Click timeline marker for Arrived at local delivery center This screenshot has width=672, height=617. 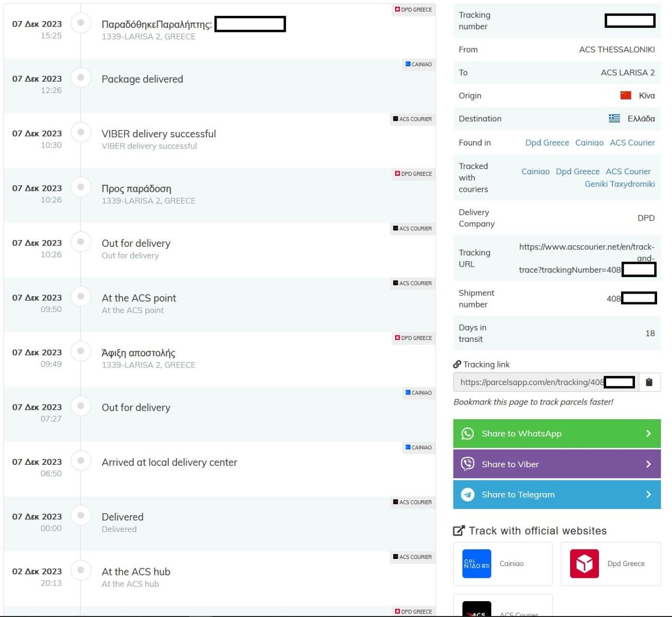click(x=81, y=461)
